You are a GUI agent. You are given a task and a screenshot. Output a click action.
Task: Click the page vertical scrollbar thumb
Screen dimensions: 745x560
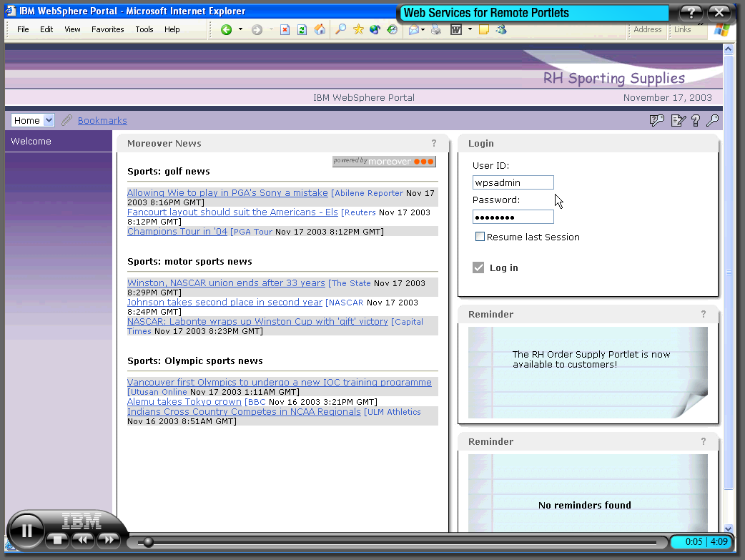point(729,271)
